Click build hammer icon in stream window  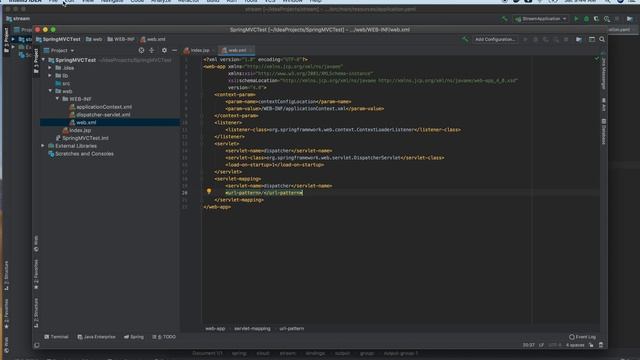click(x=504, y=19)
